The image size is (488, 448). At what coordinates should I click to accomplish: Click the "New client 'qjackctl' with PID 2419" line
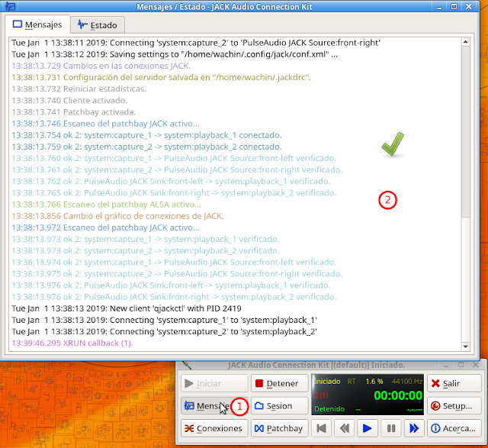coord(127,308)
